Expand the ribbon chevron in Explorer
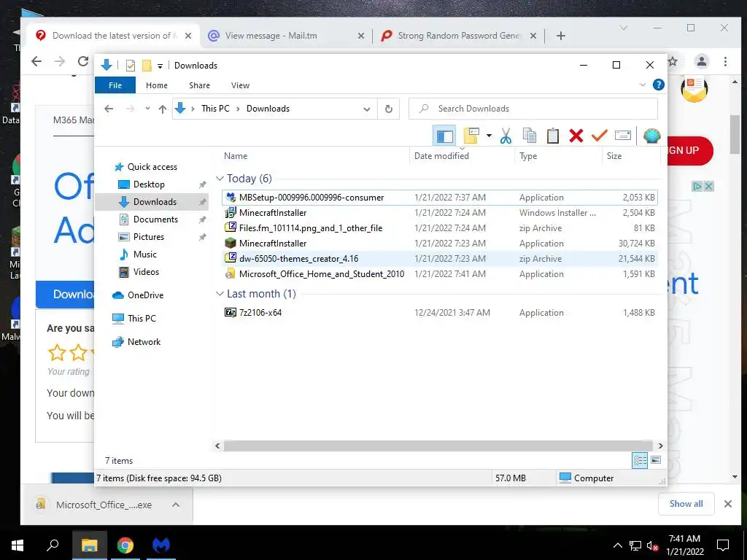747x560 pixels. pyautogui.click(x=642, y=85)
